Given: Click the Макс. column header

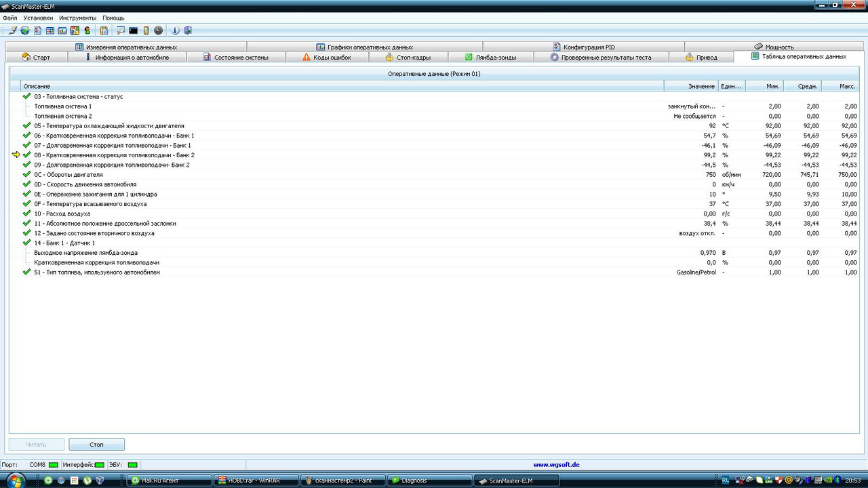Looking at the screenshot, I should pyautogui.click(x=840, y=86).
